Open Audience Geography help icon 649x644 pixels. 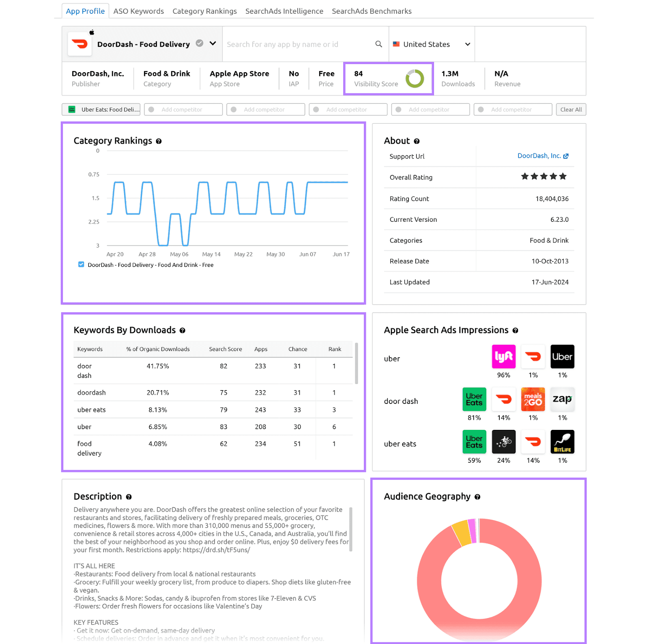(x=477, y=497)
